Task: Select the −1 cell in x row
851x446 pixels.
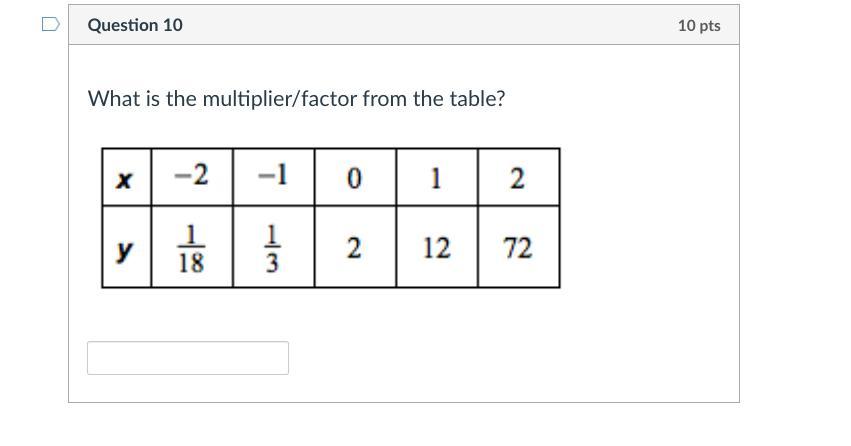Action: pos(273,177)
